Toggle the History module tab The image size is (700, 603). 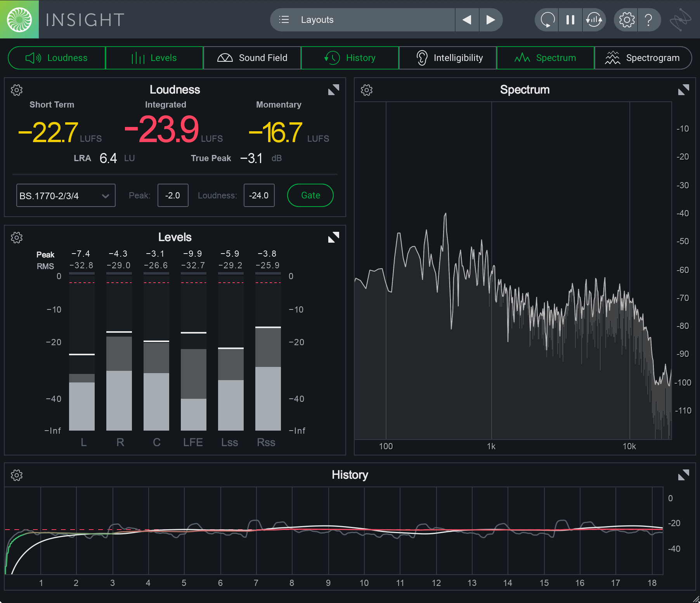(x=350, y=58)
